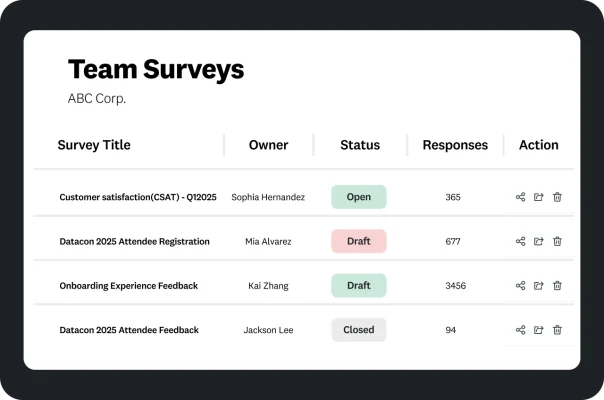This screenshot has height=400, width=604.
Task: Share the Customer satisfaction(CSAT) survey
Action: pyautogui.click(x=520, y=197)
